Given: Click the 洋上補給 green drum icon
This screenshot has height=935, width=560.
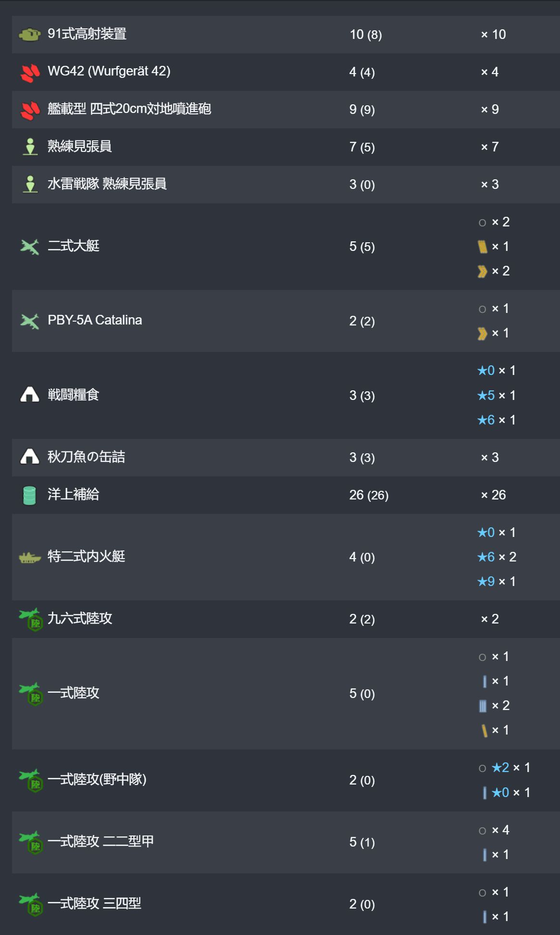Looking at the screenshot, I should pyautogui.click(x=30, y=495).
